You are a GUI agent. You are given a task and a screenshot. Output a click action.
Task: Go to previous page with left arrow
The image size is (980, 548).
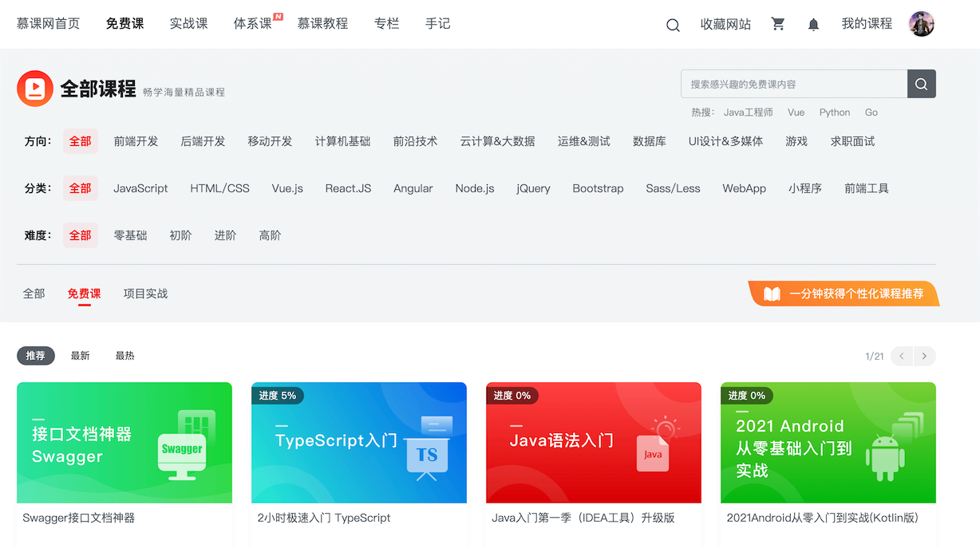[902, 356]
